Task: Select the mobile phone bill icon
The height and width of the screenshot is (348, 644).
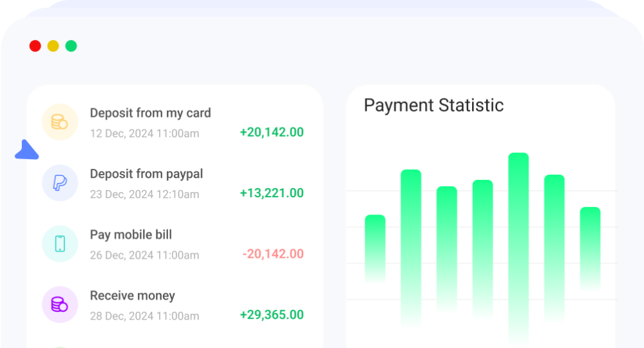Action: 60,244
